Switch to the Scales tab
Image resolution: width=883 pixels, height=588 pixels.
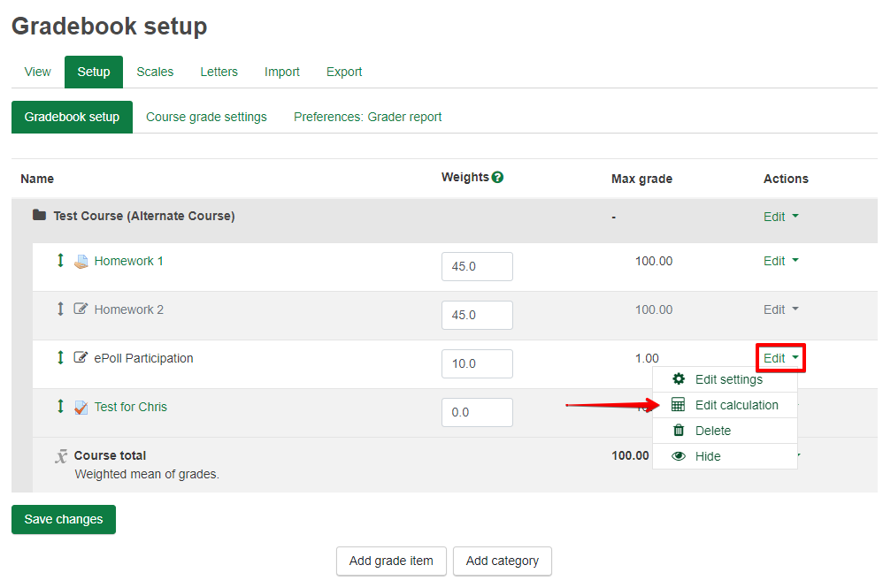[155, 72]
